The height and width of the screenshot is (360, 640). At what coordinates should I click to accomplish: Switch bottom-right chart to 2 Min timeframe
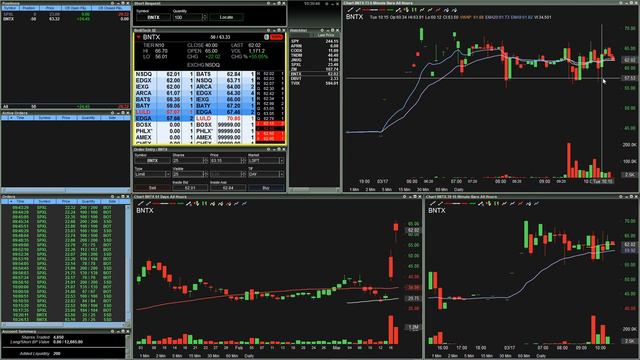coord(453,356)
